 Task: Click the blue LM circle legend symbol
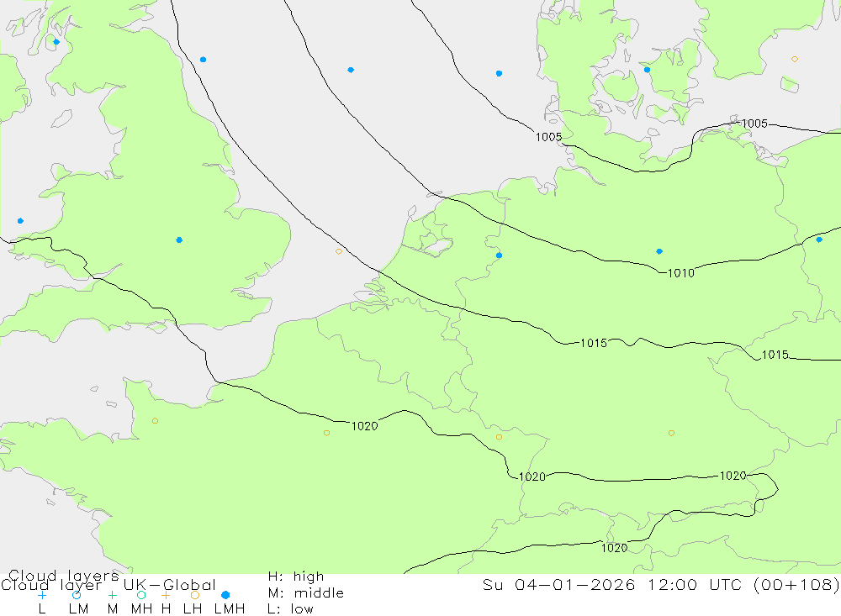coord(77,595)
